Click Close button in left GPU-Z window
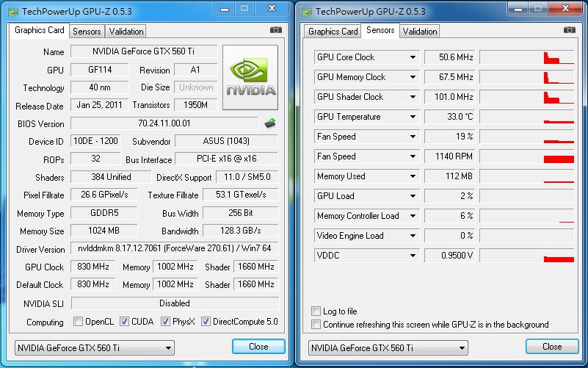Viewport: 588px width, 368px height. 258,347
